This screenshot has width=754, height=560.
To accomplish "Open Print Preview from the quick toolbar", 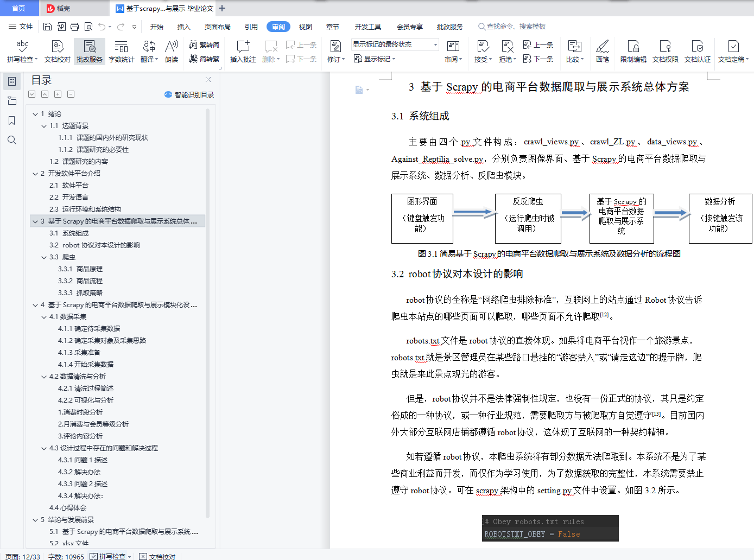I will coord(88,27).
